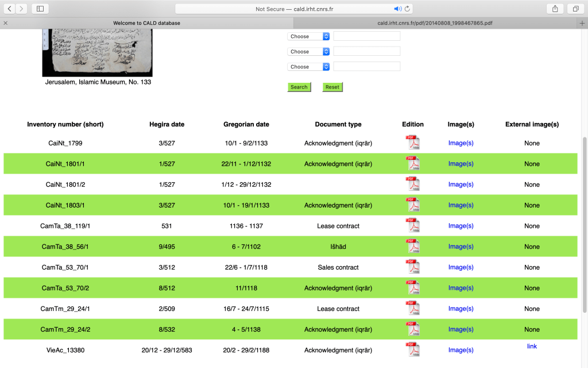Toggle the Safari sidebar
The height and width of the screenshot is (368, 588).
[40, 9]
